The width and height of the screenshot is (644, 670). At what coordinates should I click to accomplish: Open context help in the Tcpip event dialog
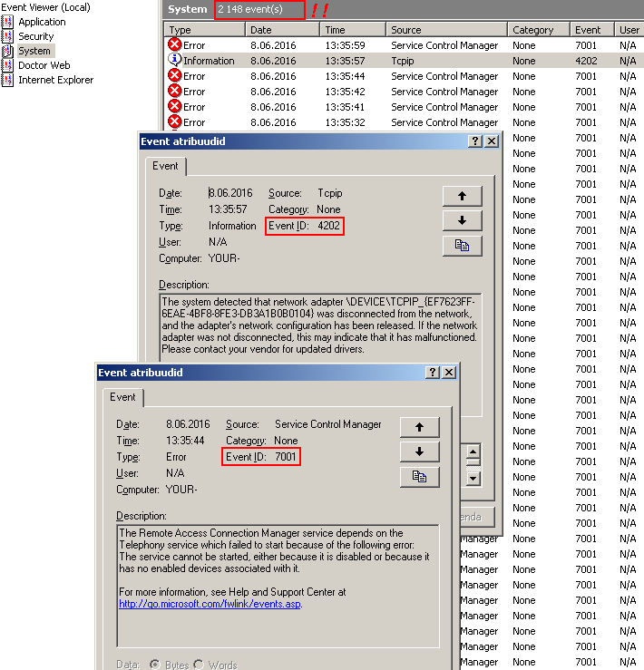[475, 141]
